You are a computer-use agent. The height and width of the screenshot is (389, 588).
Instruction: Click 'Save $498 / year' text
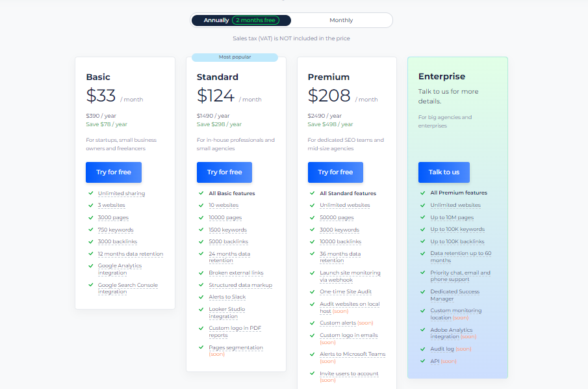330,124
